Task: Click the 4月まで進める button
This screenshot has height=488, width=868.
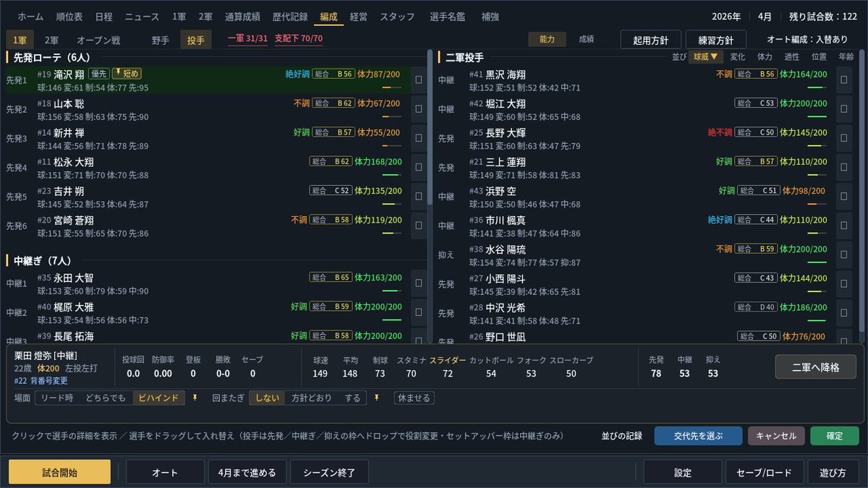Action: click(247, 473)
